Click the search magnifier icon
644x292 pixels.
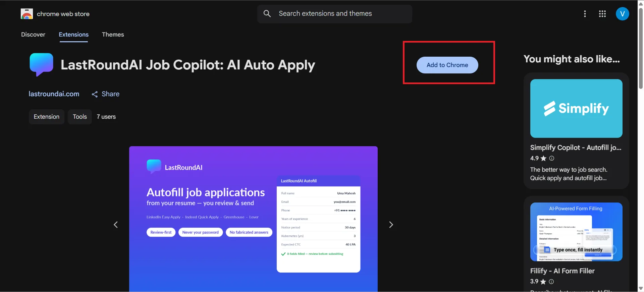[x=267, y=14]
